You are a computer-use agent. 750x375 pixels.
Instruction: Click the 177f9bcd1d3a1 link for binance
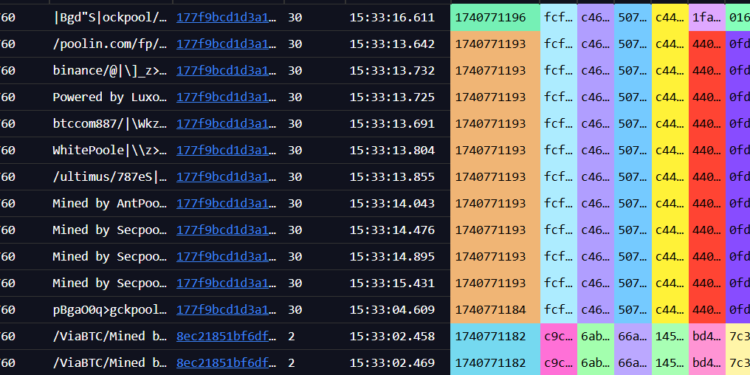click(x=226, y=71)
